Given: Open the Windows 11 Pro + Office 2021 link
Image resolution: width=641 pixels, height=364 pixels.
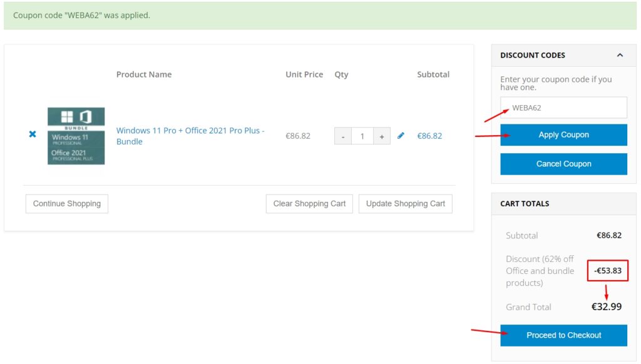Looking at the screenshot, I should [190, 136].
